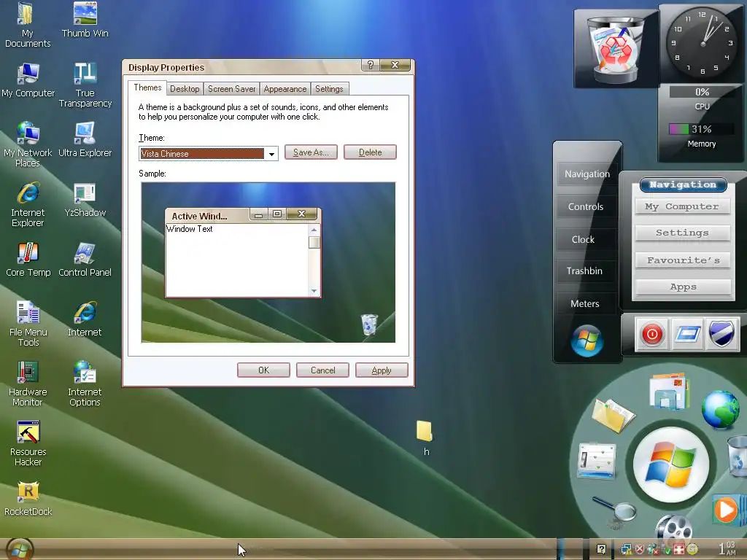This screenshot has width=747, height=560.
Task: Open Favourite's in Navigation panel
Action: coord(683,260)
